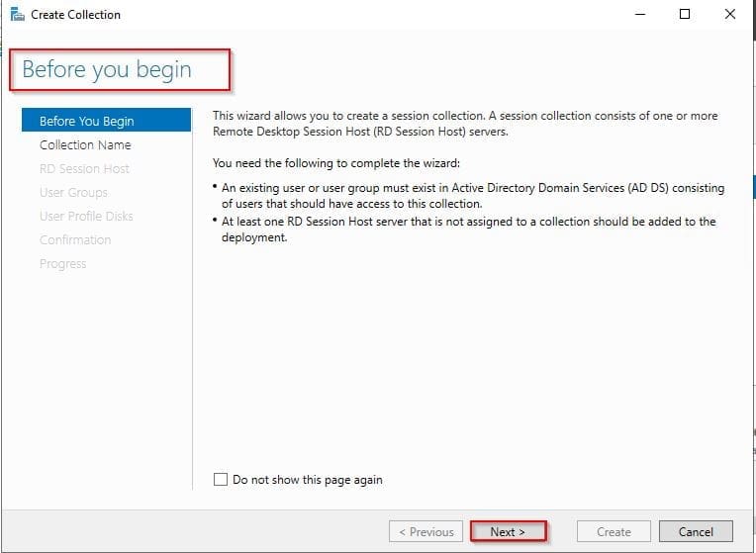
Task: Switch to the User Groups step
Action: click(x=73, y=193)
